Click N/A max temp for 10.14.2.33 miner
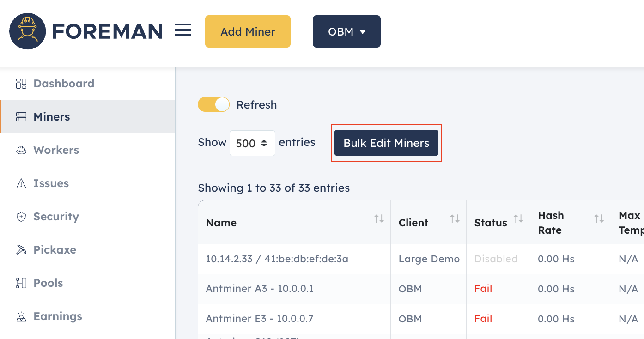The width and height of the screenshot is (644, 339). coord(628,259)
